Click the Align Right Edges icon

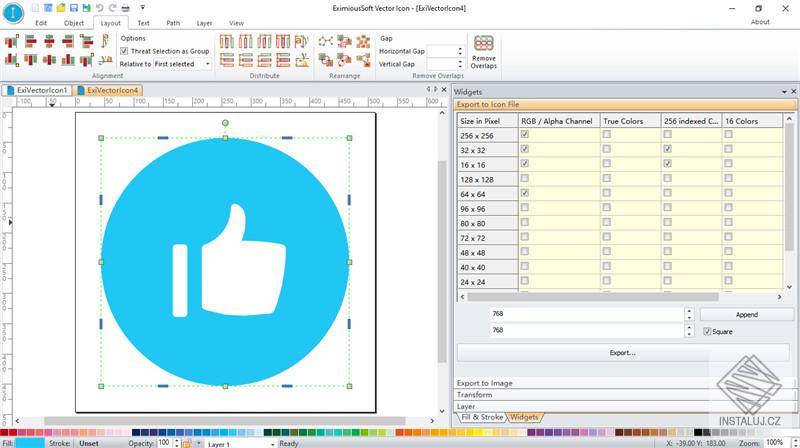68,41
